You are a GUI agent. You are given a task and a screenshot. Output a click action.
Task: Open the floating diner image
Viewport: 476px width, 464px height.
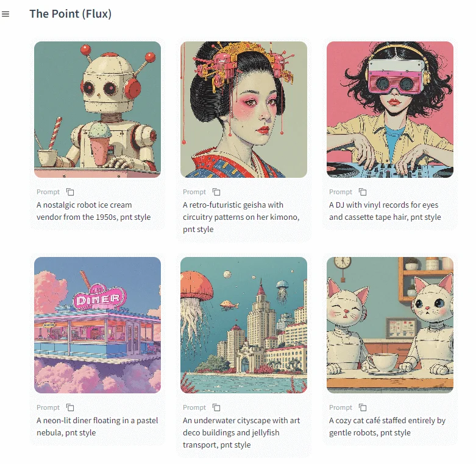pyautogui.click(x=98, y=325)
